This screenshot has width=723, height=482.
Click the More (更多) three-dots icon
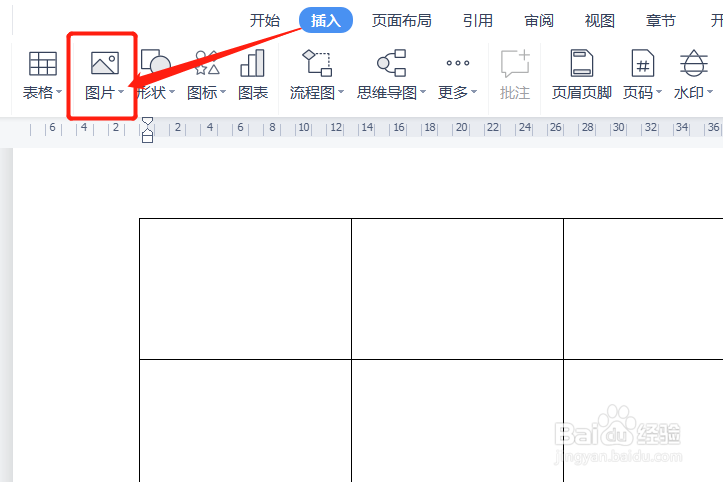click(458, 63)
